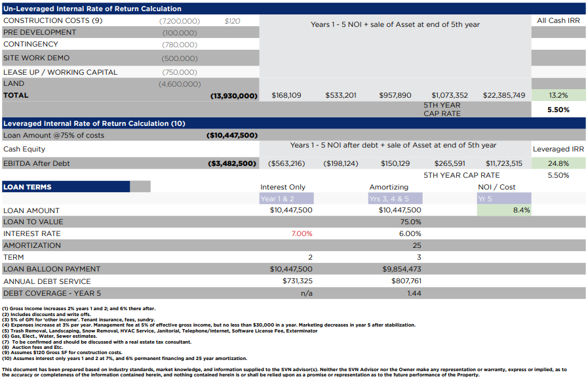The width and height of the screenshot is (588, 381).
Task: Click the Leveraged Internal Rate of Return header
Action: click(94, 123)
